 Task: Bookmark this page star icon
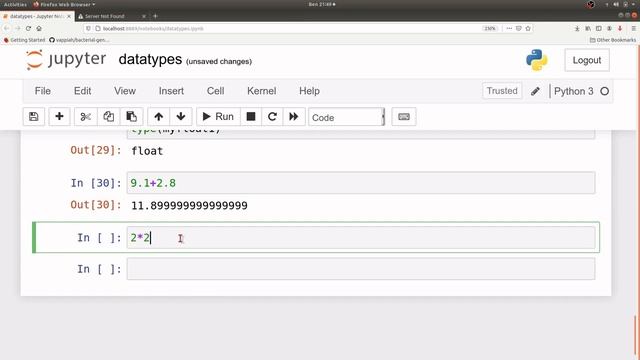click(528, 29)
